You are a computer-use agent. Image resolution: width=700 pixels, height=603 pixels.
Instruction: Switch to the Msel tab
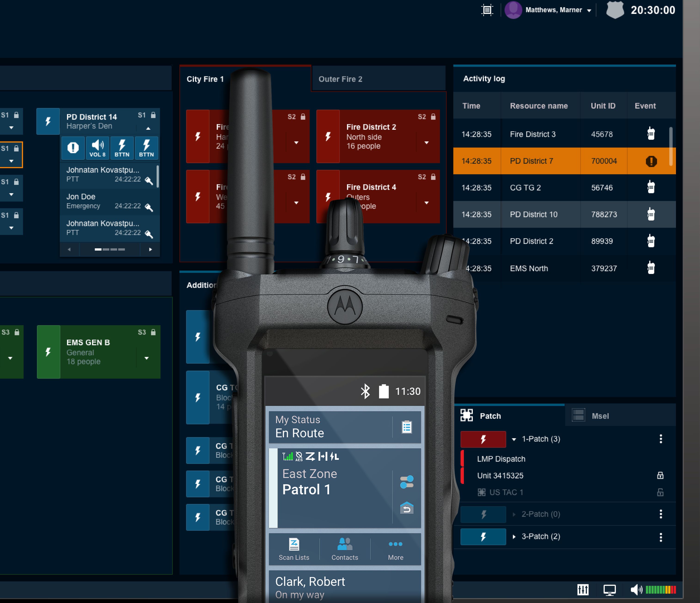600,416
